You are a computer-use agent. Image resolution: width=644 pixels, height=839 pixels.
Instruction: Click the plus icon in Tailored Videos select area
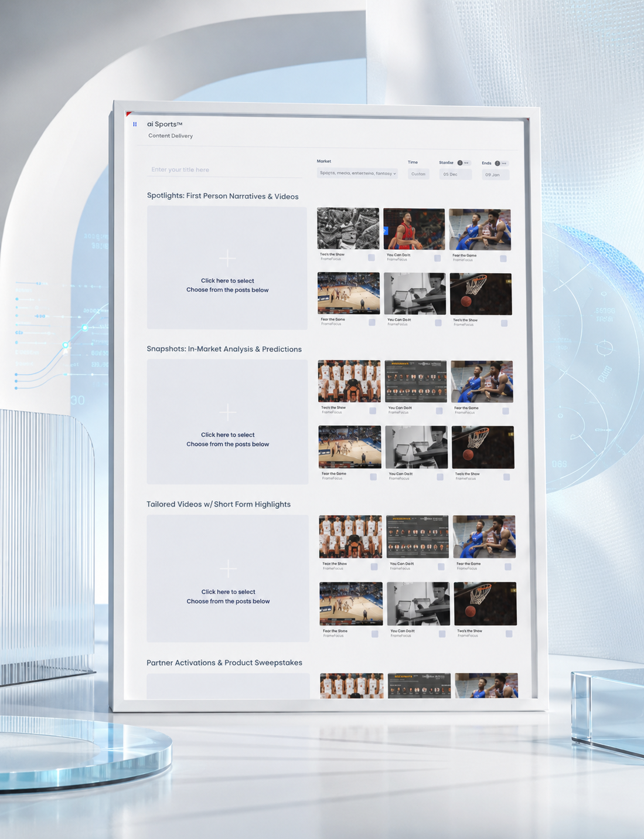228,568
